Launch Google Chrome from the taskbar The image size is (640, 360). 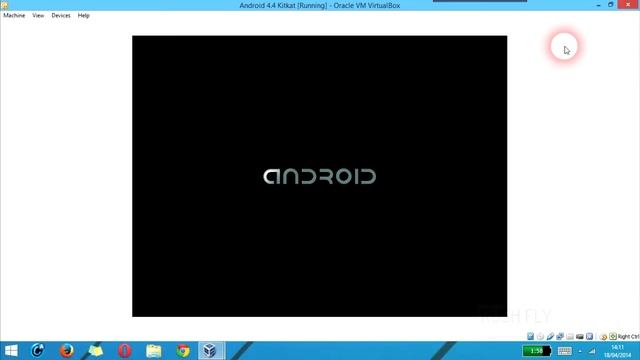(183, 351)
